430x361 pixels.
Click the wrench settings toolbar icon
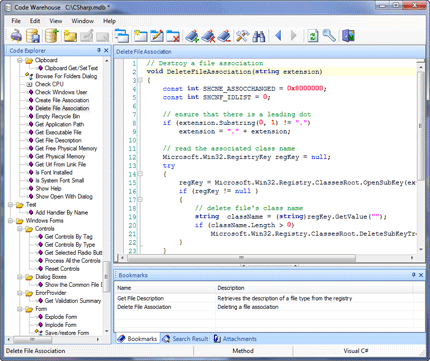pos(329,36)
